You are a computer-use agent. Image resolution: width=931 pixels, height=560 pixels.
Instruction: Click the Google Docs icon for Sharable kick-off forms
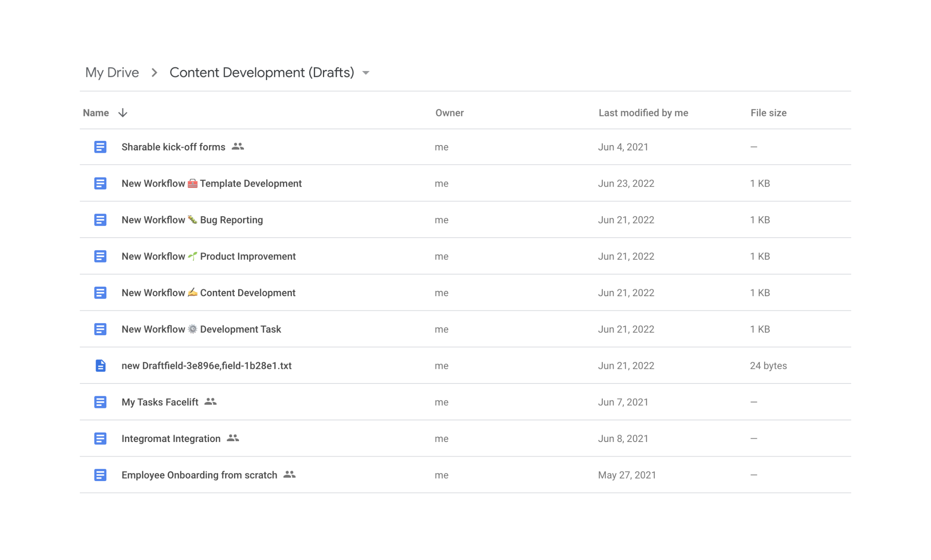100,147
